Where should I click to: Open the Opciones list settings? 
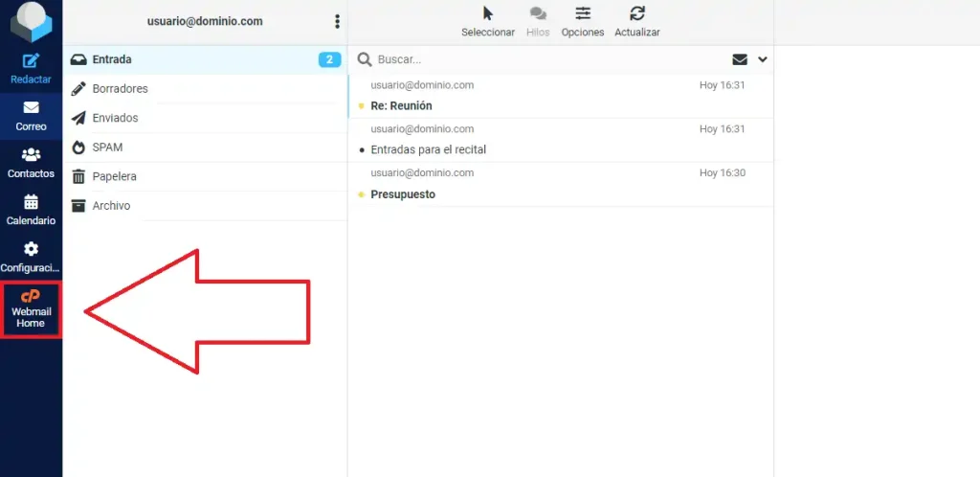[x=582, y=21]
